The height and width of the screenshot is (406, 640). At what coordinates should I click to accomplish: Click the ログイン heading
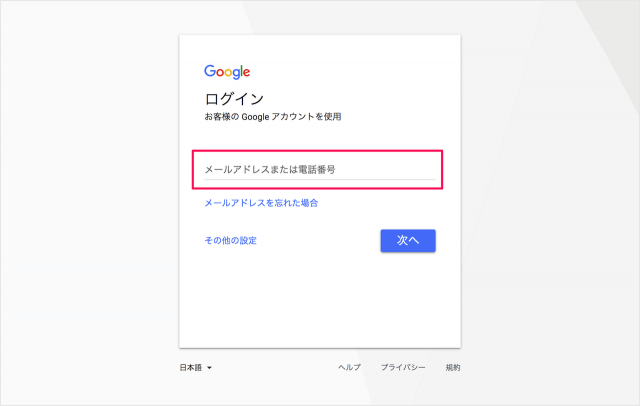coord(234,99)
